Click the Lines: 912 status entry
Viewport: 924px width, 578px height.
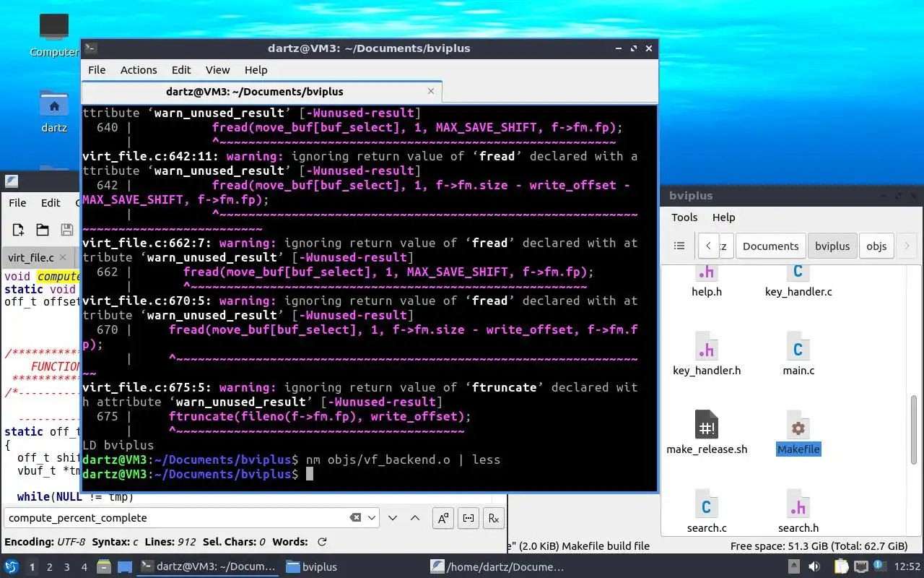click(170, 542)
